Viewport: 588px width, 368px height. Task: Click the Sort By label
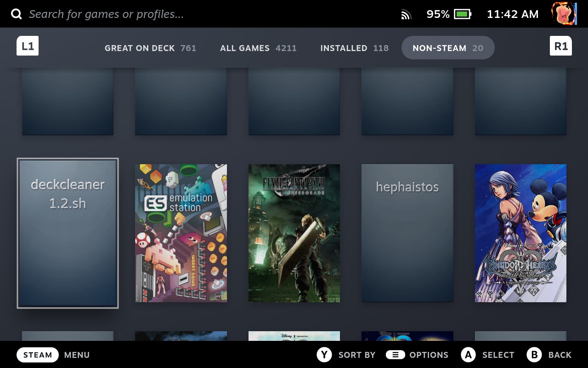pyautogui.click(x=357, y=355)
